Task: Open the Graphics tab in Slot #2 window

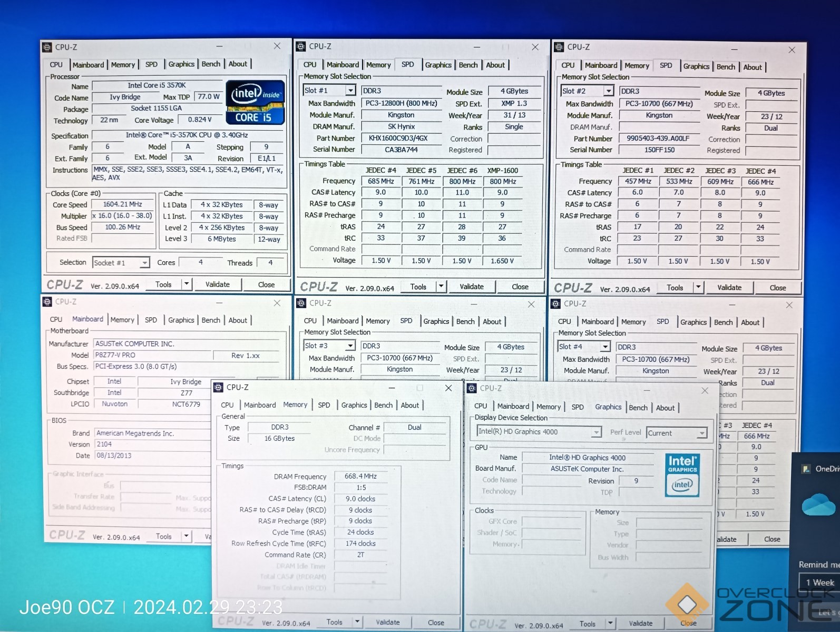Action: point(696,66)
